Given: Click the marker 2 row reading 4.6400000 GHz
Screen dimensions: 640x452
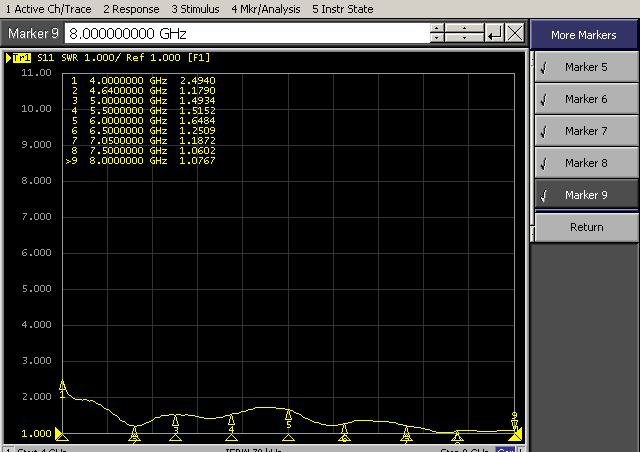Looking at the screenshot, I should pyautogui.click(x=142, y=91).
